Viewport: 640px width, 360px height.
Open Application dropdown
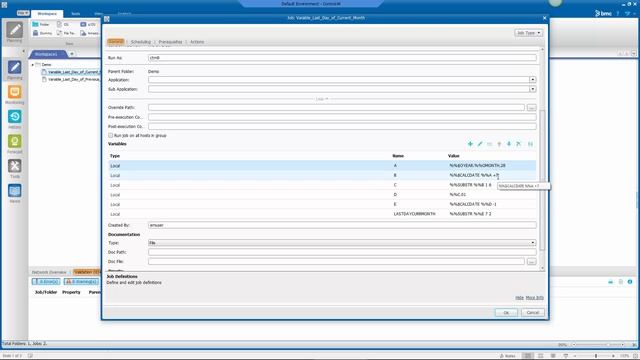pos(533,80)
